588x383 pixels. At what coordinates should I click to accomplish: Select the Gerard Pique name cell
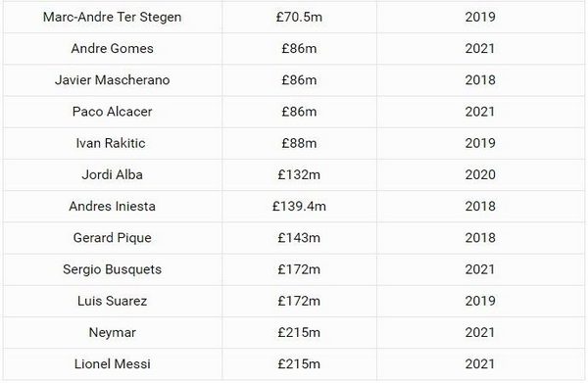(x=112, y=238)
